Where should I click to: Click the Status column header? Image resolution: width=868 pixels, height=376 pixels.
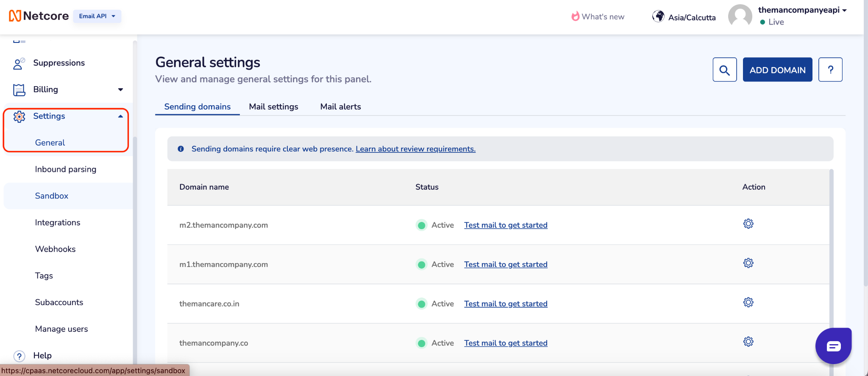(427, 187)
